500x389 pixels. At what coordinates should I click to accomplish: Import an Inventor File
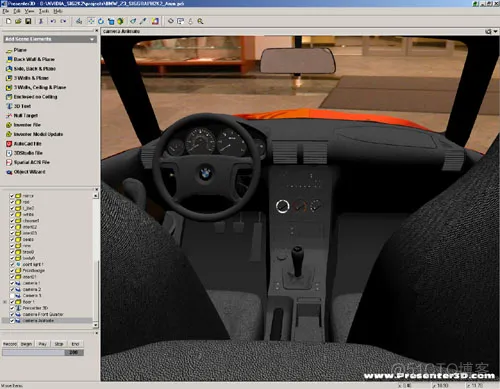23,125
